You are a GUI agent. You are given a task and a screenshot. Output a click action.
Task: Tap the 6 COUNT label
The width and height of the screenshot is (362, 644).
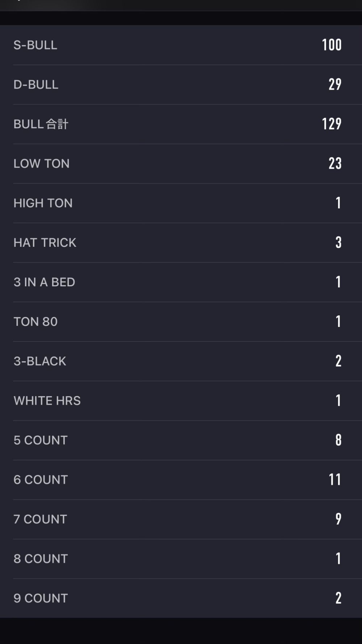pyautogui.click(x=41, y=479)
